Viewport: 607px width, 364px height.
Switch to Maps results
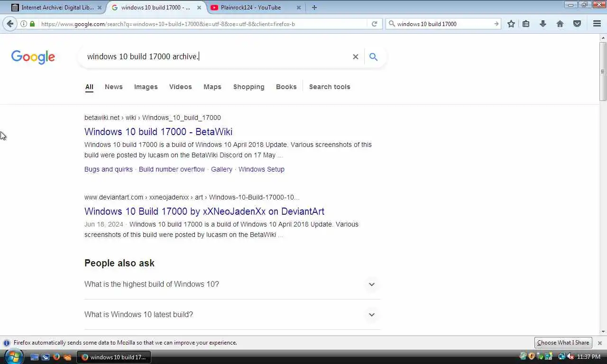pyautogui.click(x=212, y=87)
